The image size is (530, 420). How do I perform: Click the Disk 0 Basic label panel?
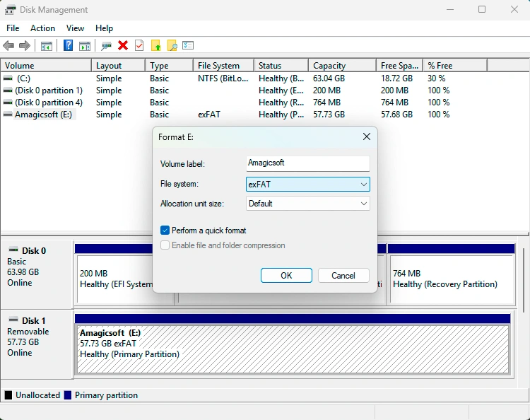37,274
